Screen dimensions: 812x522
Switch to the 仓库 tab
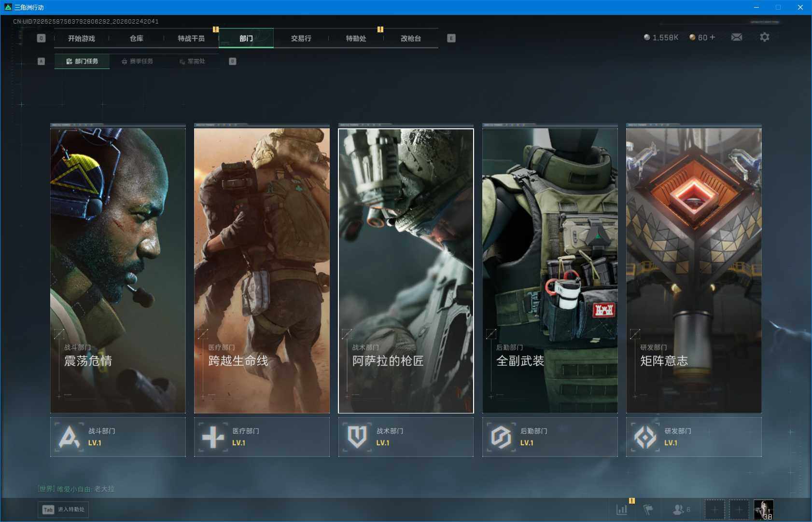137,38
